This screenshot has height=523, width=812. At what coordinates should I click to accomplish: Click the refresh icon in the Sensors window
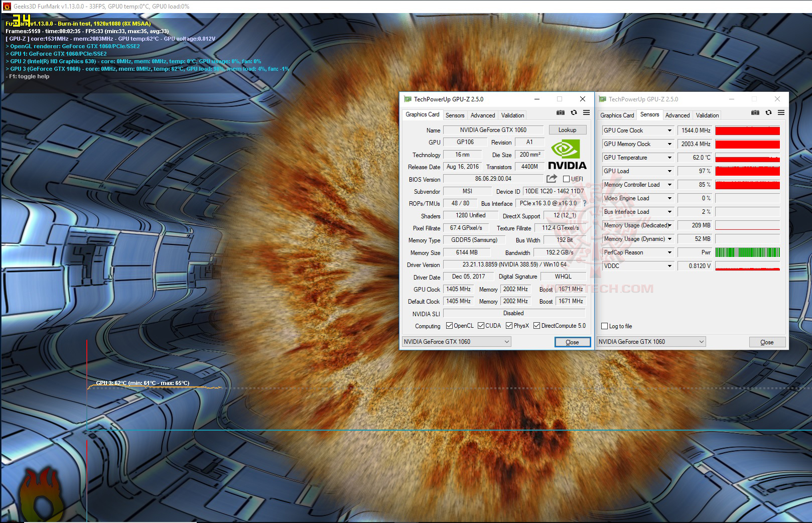(x=768, y=113)
